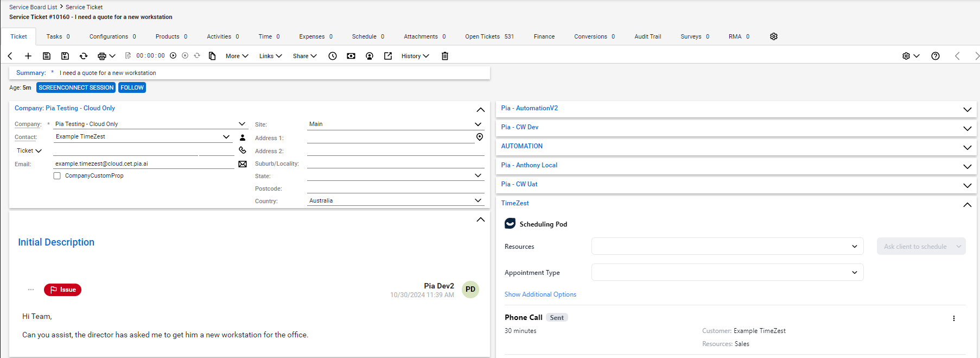Viewport: 980px width, 358px height.
Task: Click the Summary text field
Action: pos(273,73)
